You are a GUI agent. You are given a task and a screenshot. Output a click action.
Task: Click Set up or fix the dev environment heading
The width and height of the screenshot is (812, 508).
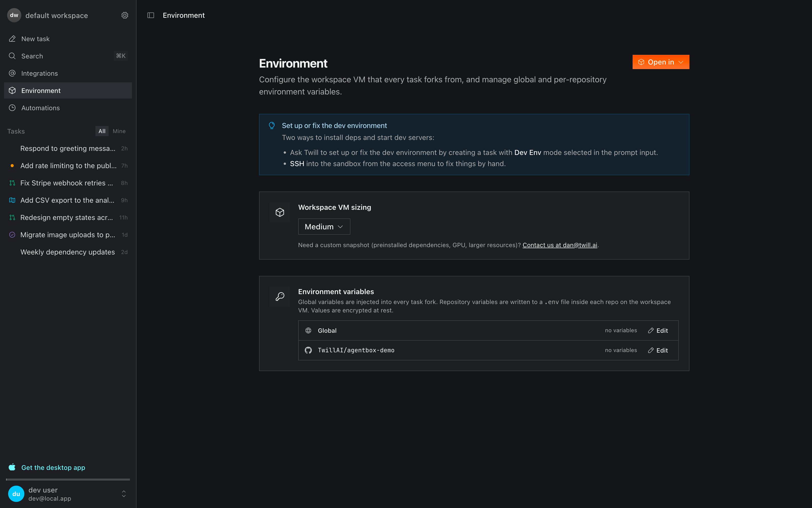334,125
